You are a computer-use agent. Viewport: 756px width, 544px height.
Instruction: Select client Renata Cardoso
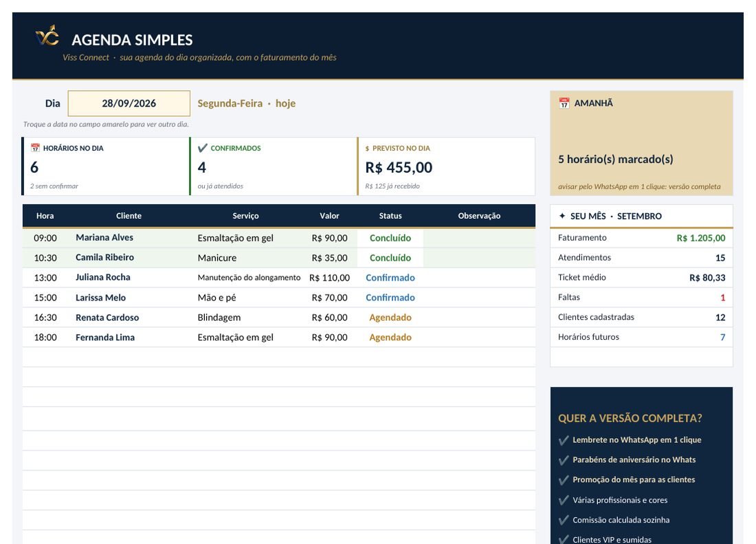[107, 317]
